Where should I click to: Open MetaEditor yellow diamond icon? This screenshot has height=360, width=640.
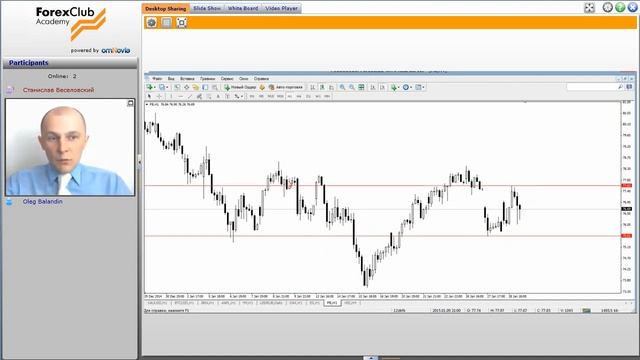tap(262, 87)
